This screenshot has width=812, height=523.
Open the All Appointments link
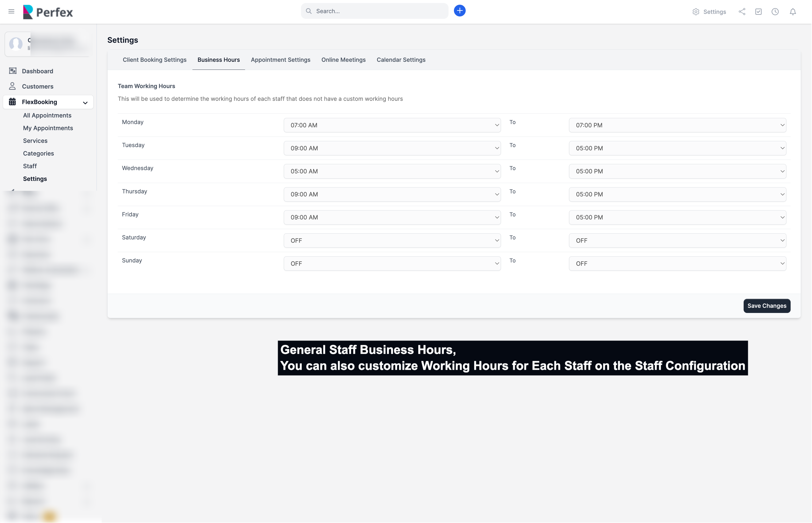coord(47,115)
